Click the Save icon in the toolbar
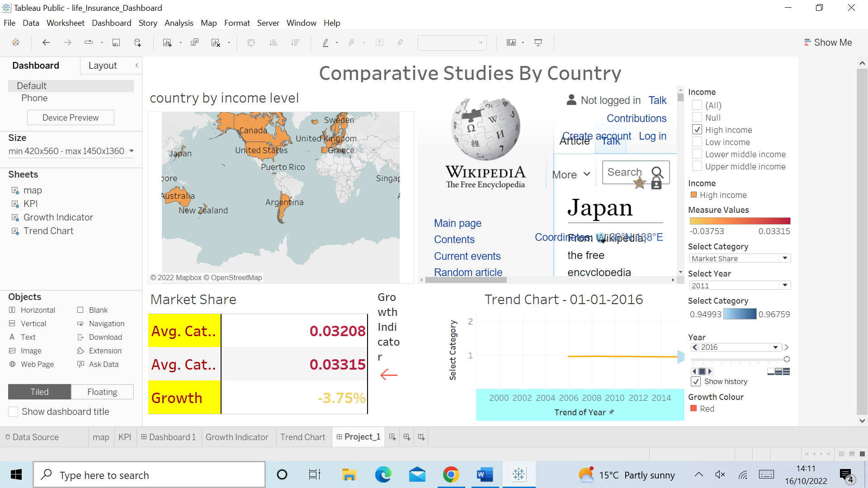 [x=116, y=42]
